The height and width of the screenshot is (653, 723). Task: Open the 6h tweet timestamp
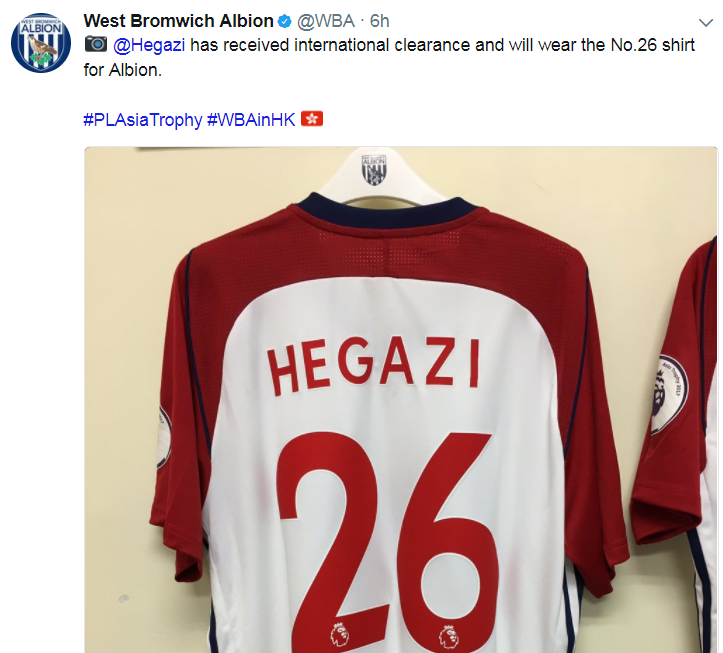(379, 21)
